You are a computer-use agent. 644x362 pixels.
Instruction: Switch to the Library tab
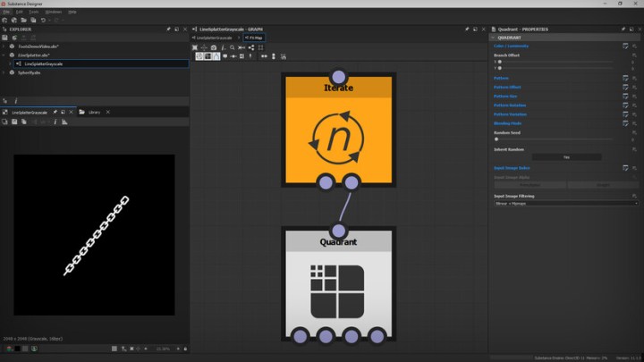click(x=92, y=112)
